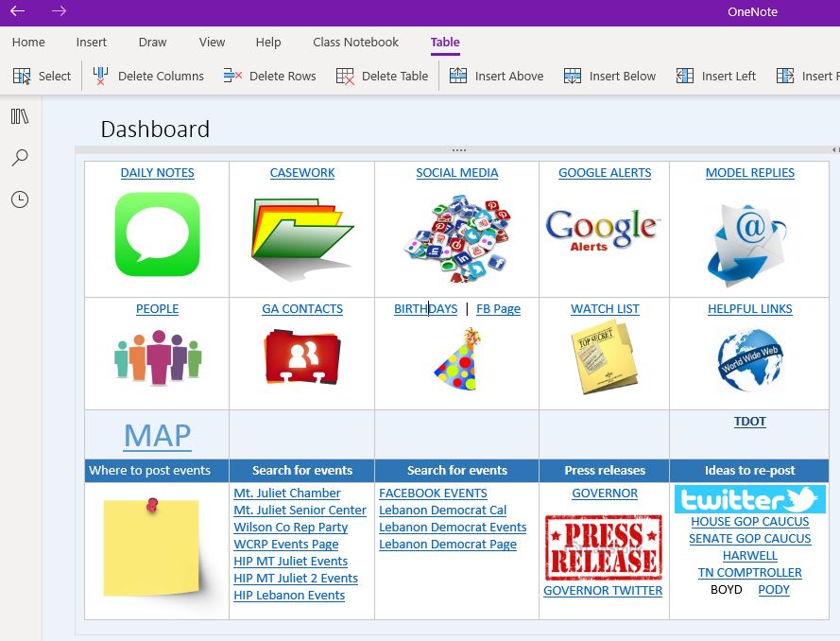Click the party hat birthday image

tap(457, 359)
